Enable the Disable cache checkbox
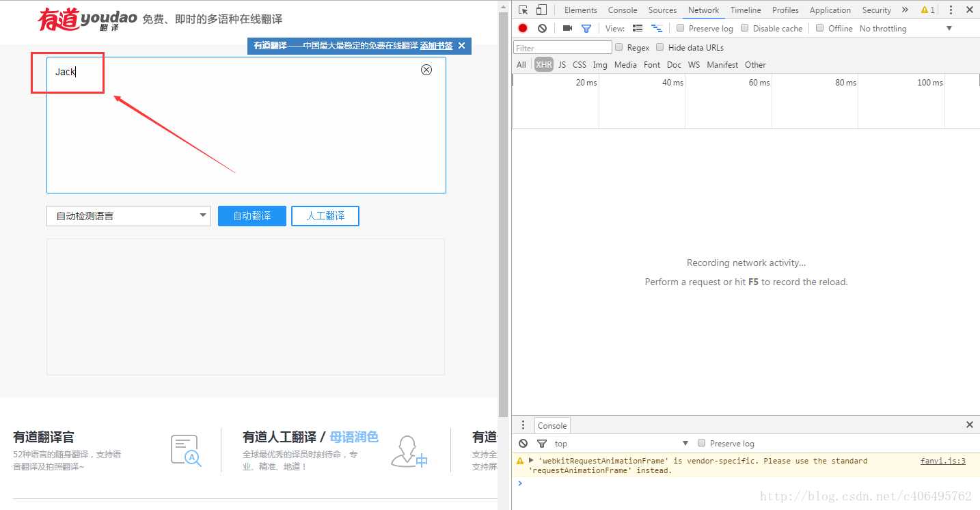The image size is (980, 510). tap(745, 28)
